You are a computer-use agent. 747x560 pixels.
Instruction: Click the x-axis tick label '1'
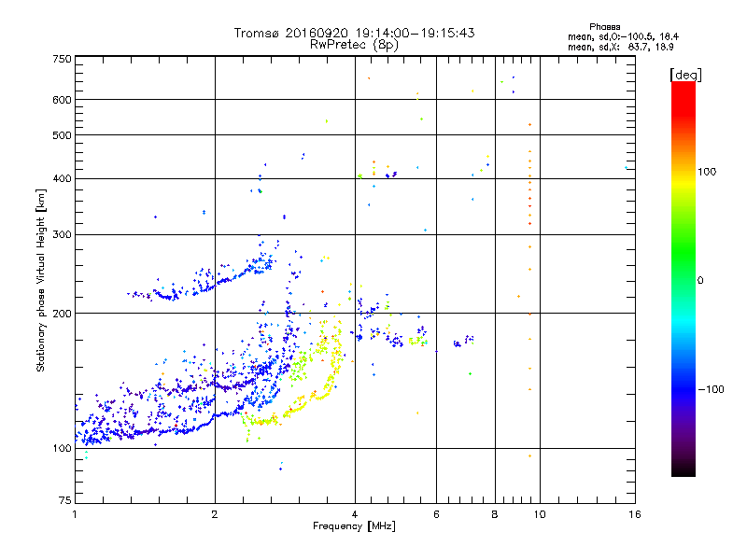click(75, 514)
